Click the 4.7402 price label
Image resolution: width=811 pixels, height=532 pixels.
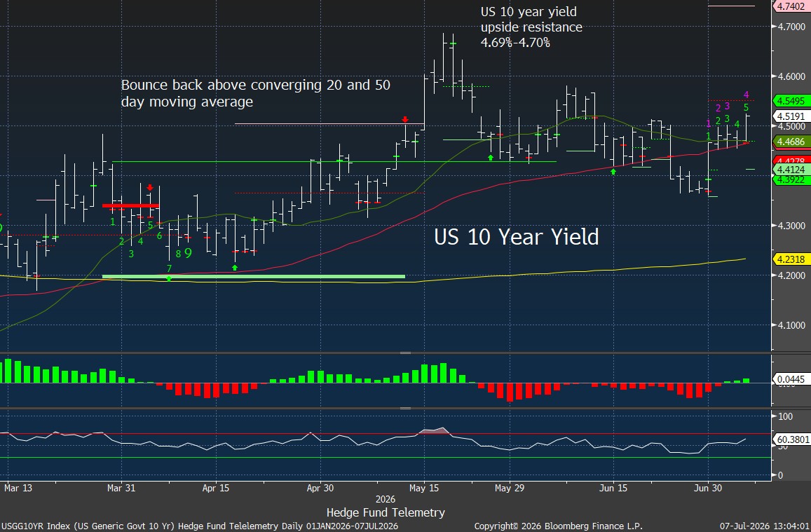tap(789, 6)
